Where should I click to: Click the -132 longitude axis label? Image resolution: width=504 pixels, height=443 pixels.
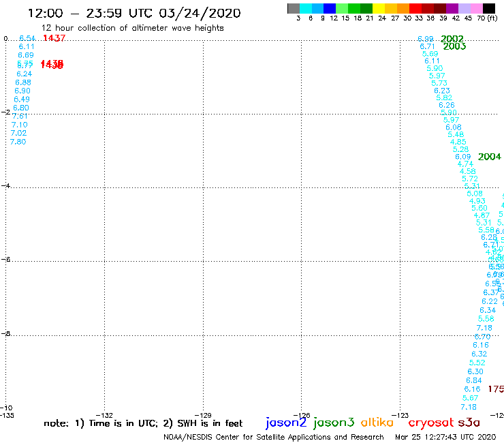(x=104, y=415)
